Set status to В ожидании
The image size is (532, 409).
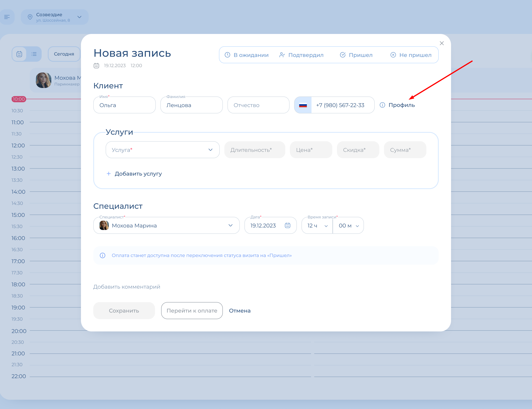247,55
